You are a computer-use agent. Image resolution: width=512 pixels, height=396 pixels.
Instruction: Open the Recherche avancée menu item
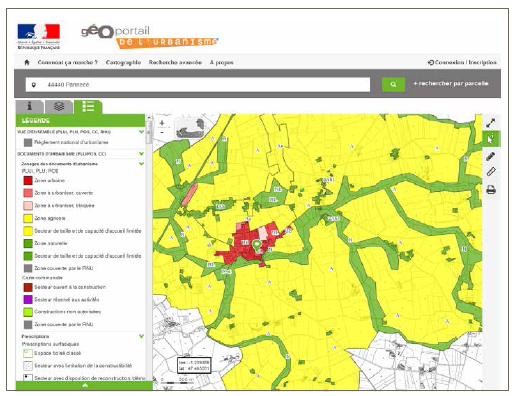(x=175, y=62)
